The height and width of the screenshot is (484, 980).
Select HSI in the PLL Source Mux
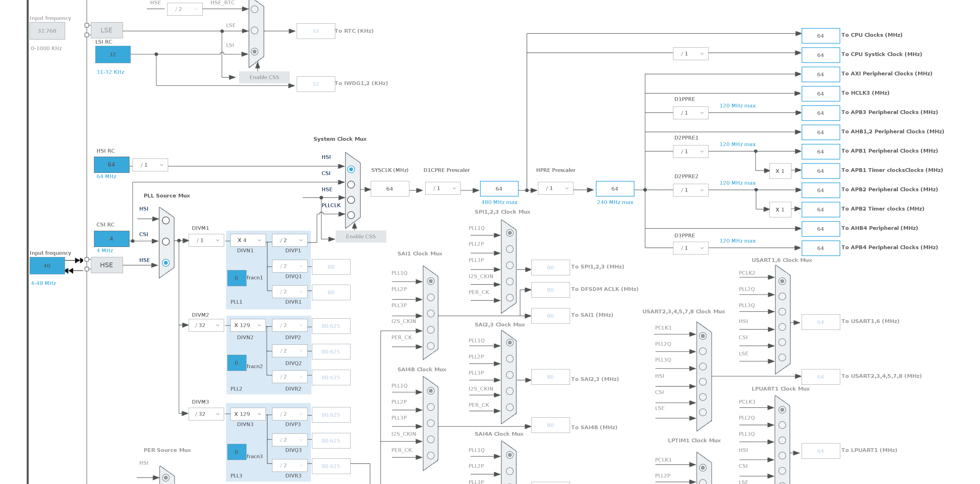click(x=166, y=220)
